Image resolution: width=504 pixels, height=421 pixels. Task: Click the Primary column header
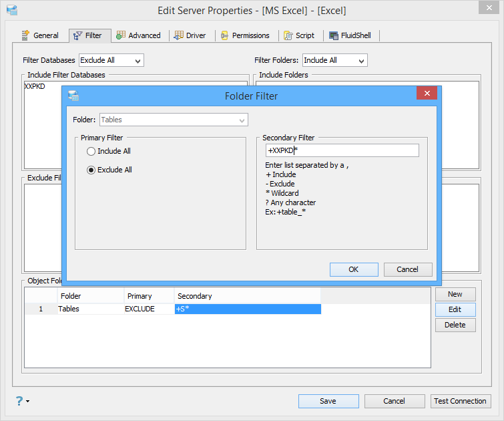click(149, 296)
